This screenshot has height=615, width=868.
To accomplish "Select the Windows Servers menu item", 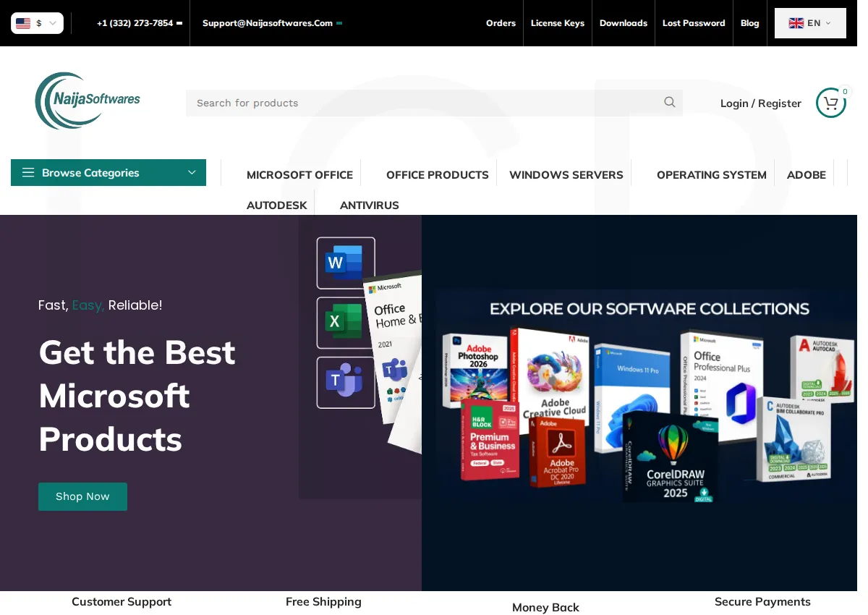I will (x=566, y=175).
